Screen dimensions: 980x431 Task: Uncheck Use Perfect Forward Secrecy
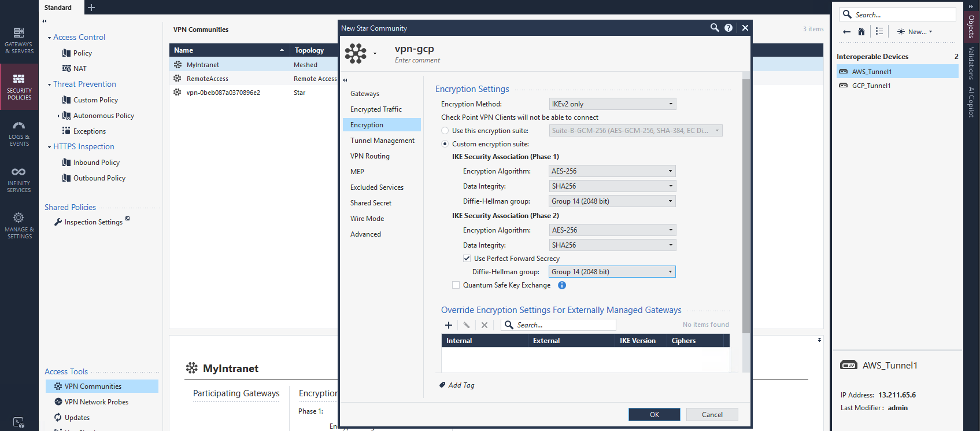pos(467,259)
